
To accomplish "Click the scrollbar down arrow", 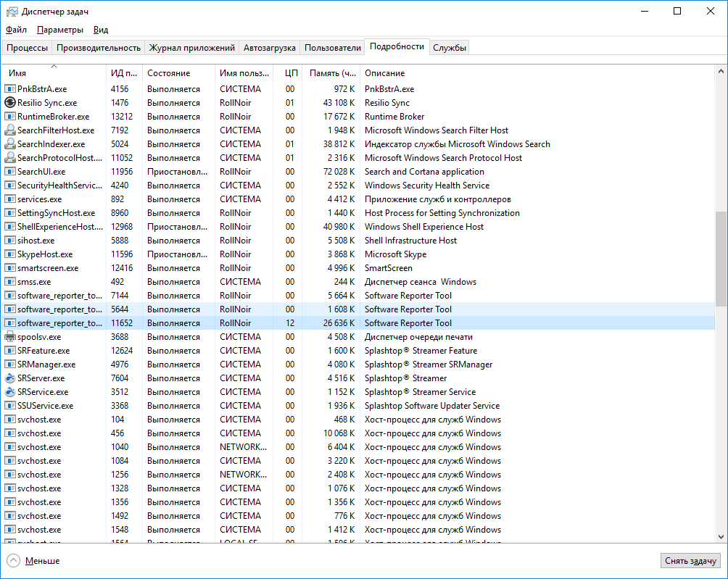I will (x=721, y=537).
